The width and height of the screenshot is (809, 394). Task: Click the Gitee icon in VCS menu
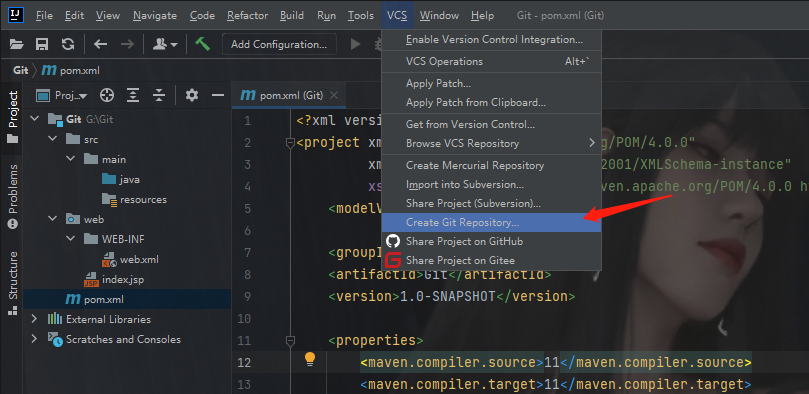point(393,260)
